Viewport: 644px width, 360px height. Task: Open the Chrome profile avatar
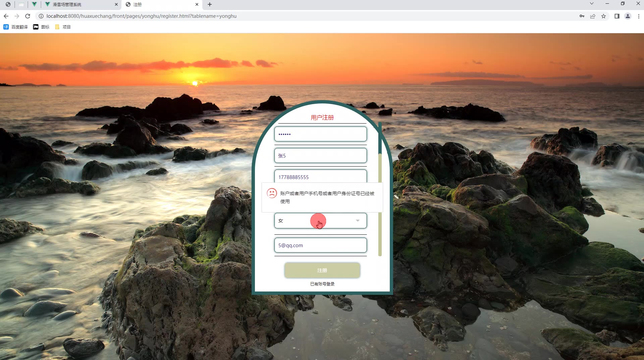click(628, 16)
